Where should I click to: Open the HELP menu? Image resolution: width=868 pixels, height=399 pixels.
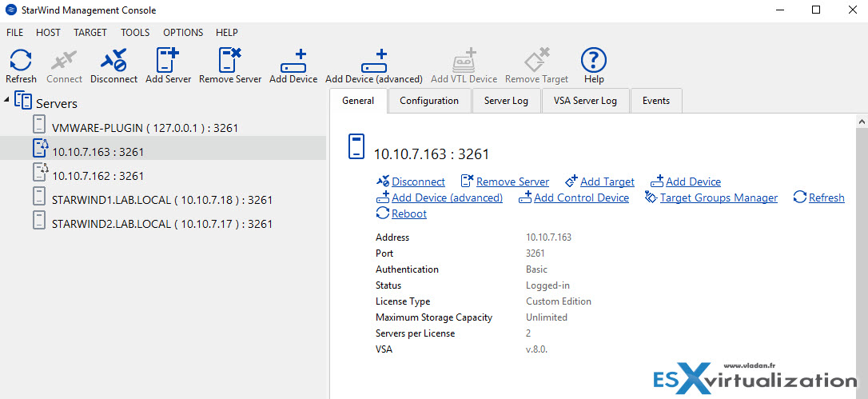coord(227,33)
